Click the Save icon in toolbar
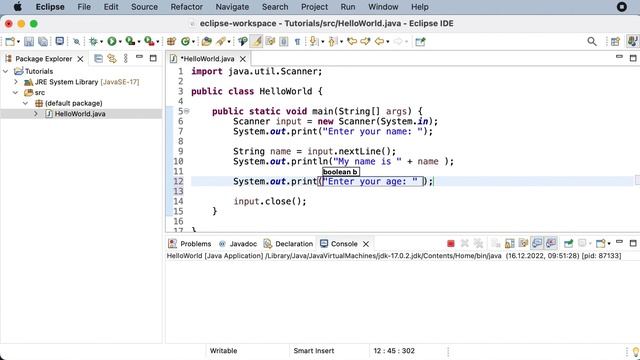Screen dimensions: 640x360 pos(29,42)
